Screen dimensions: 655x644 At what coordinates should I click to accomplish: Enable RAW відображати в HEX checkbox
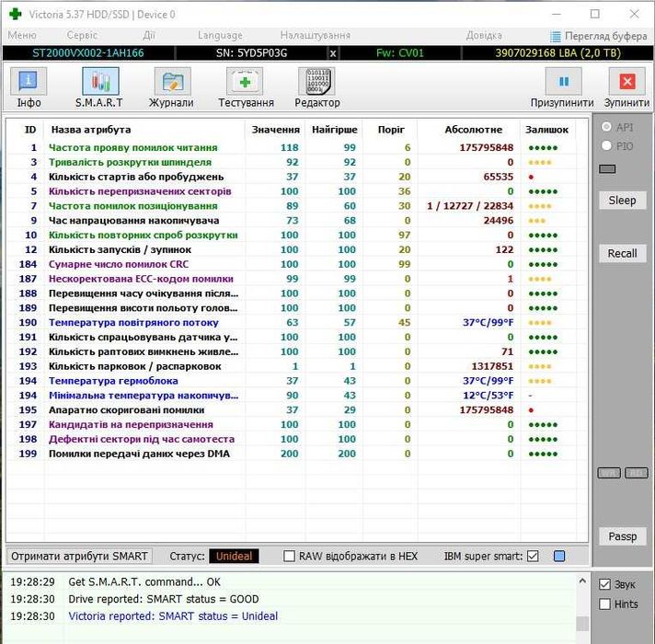click(289, 556)
